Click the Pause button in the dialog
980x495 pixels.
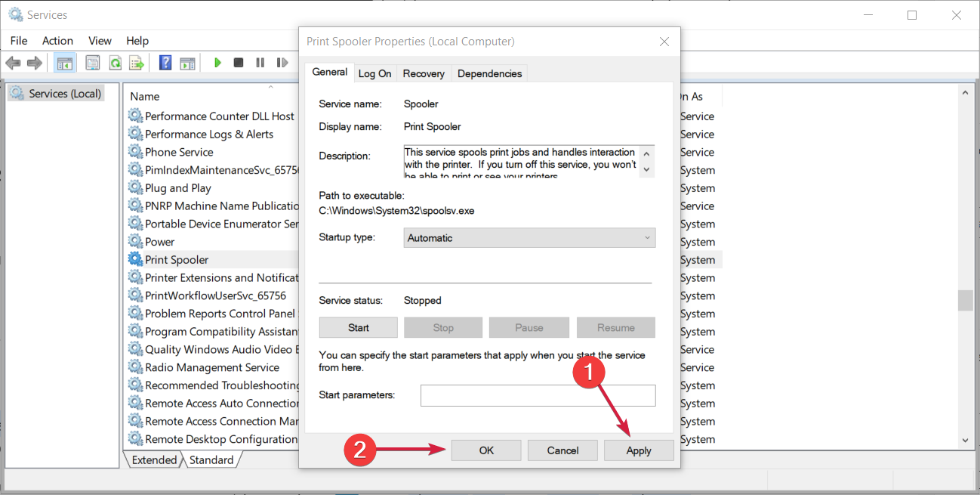point(529,327)
